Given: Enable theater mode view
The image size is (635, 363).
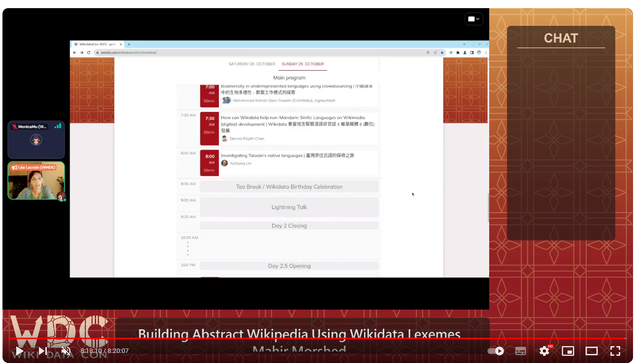Looking at the screenshot, I should point(591,351).
